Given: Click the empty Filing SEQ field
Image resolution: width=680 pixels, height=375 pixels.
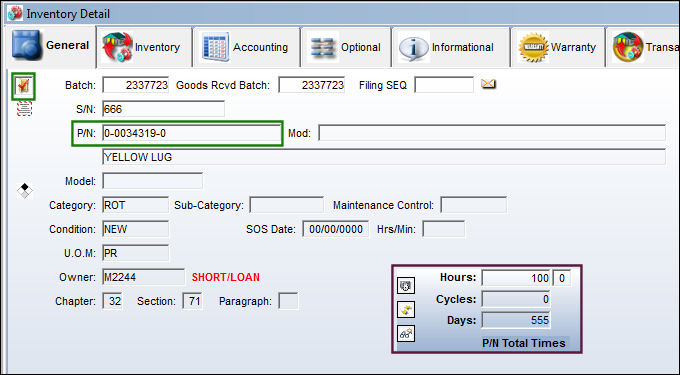Looking at the screenshot, I should pos(444,85).
